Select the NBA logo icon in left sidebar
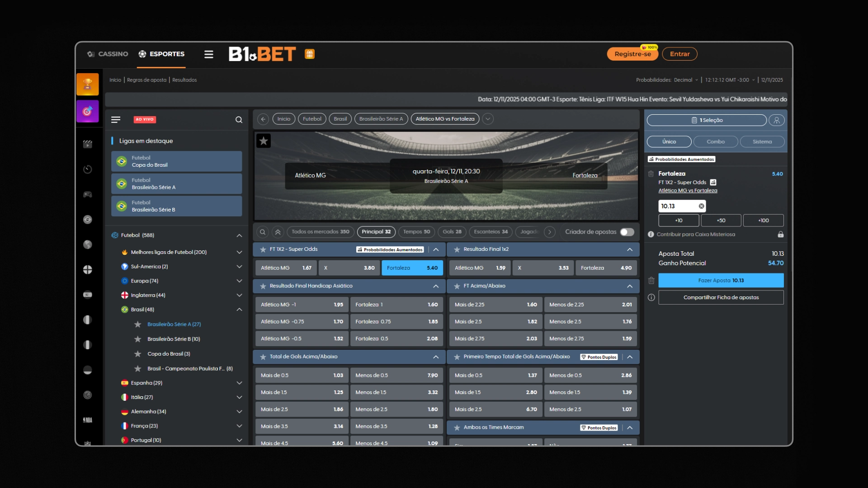The width and height of the screenshot is (868, 488). click(88, 420)
